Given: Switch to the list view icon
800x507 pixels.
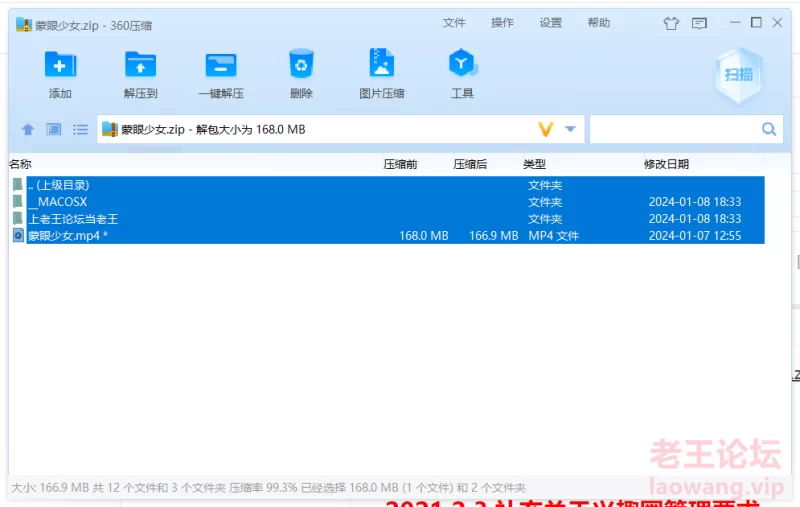Looking at the screenshot, I should [80, 130].
